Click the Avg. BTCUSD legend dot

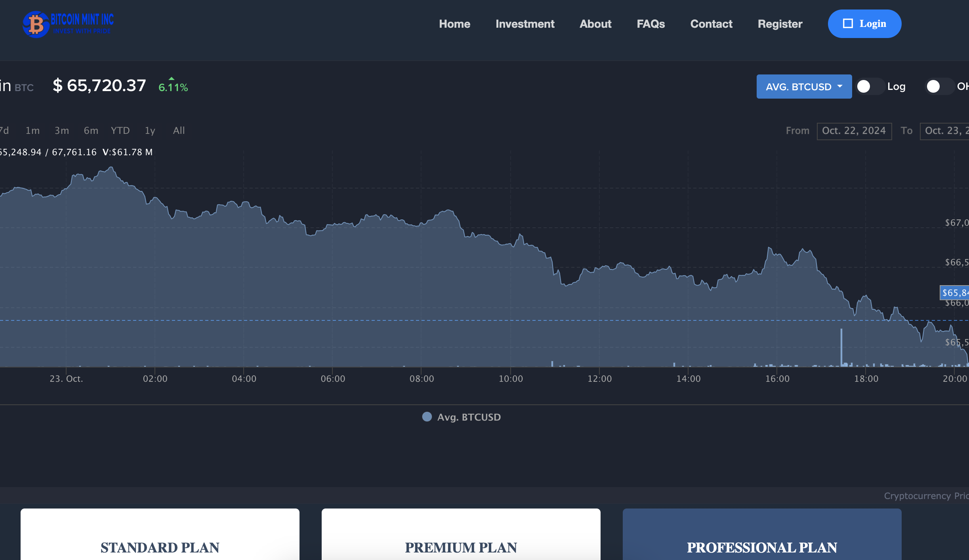[427, 417]
